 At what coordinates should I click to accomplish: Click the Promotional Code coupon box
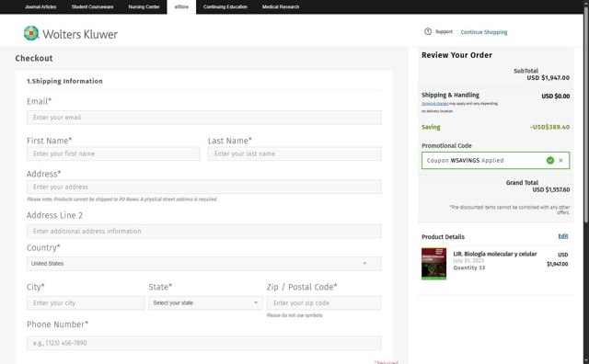click(x=495, y=161)
